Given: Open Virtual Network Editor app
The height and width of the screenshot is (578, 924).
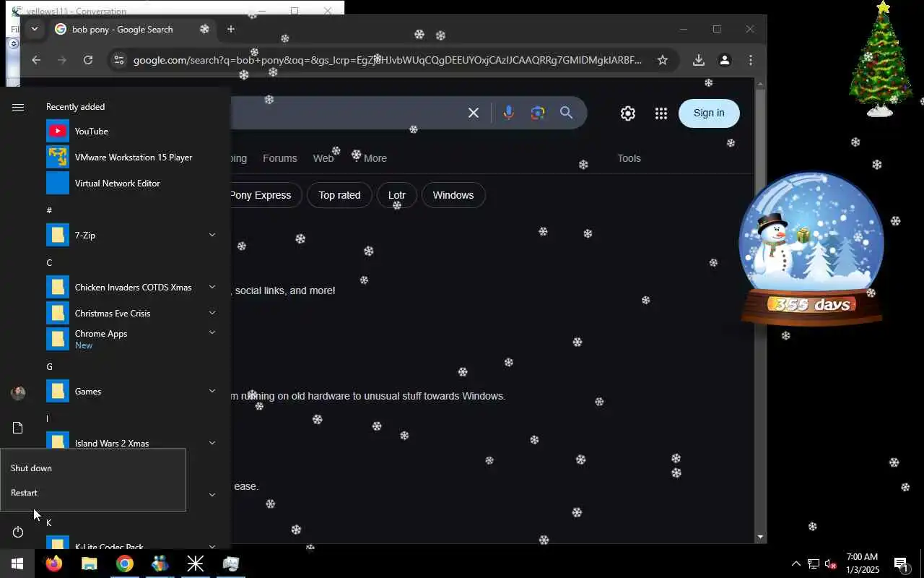Looking at the screenshot, I should click(130, 184).
